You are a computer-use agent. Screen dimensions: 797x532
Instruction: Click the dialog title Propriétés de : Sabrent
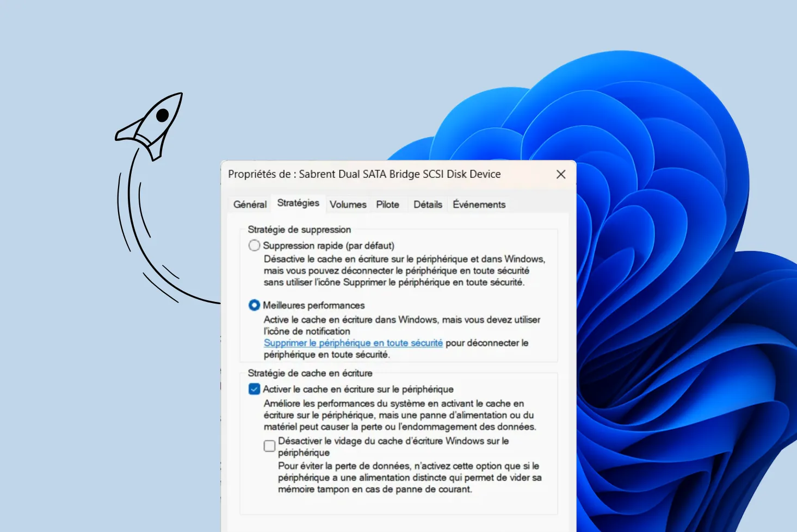(364, 174)
